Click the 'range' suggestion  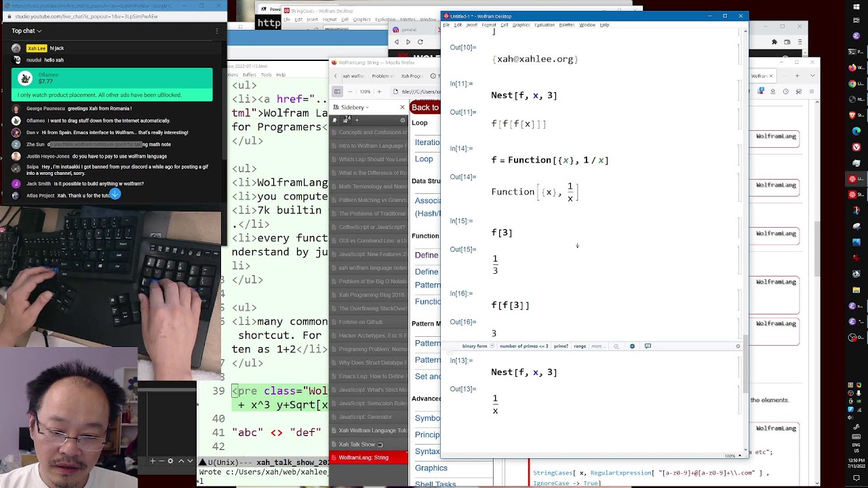(580, 346)
